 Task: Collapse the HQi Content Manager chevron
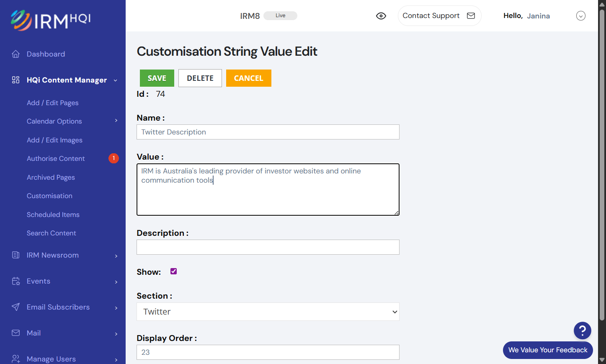pos(116,80)
